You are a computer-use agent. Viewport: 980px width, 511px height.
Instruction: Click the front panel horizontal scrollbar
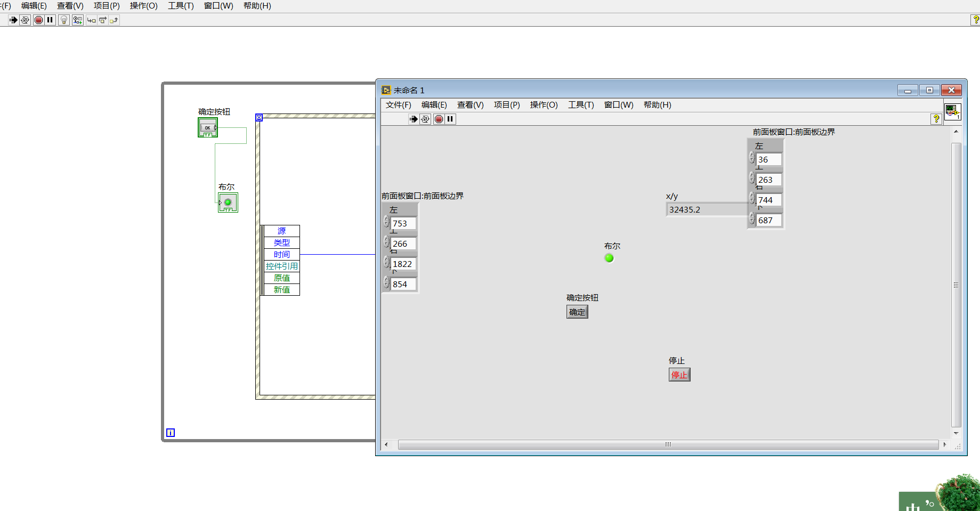[668, 444]
